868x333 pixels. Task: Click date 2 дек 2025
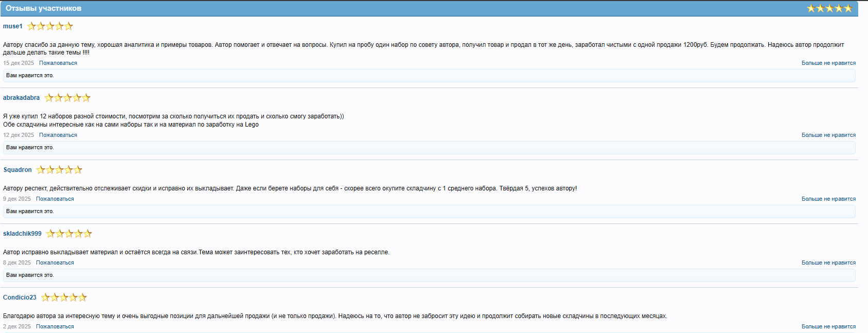click(x=17, y=326)
